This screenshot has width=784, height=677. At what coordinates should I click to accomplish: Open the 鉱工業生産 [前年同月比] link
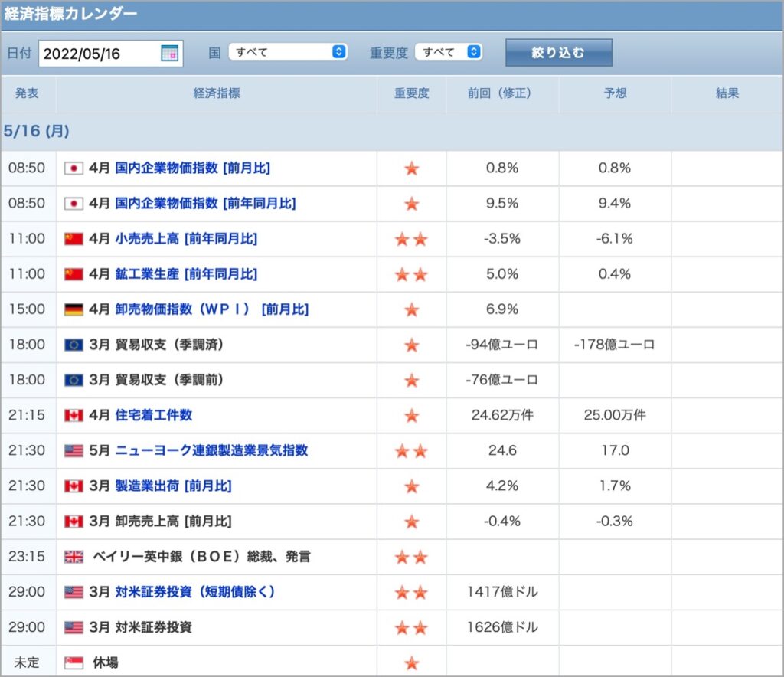click(186, 274)
